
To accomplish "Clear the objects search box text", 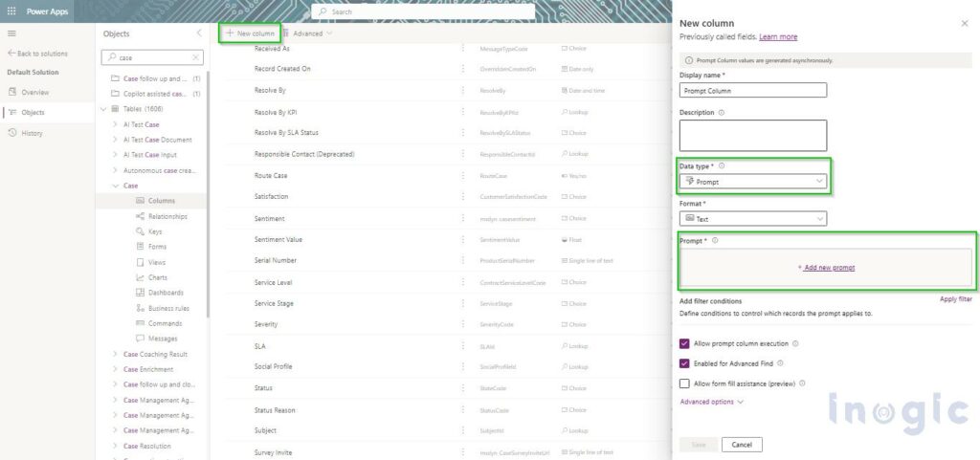I will click(195, 57).
